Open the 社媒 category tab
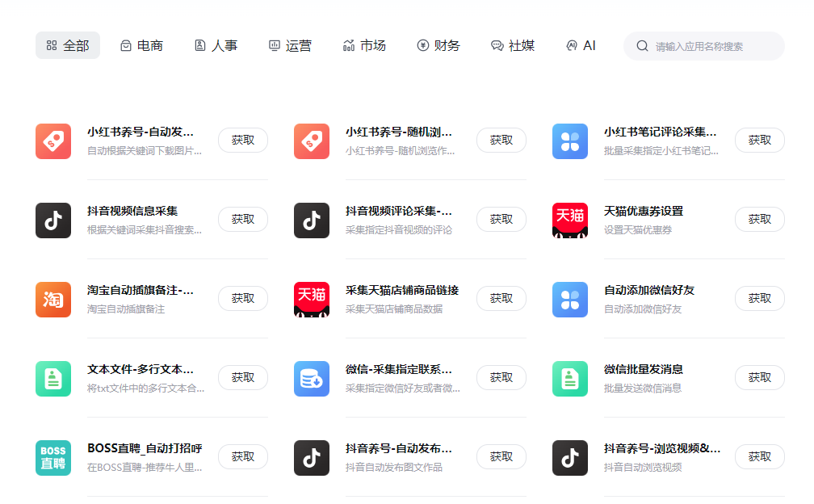 click(x=514, y=45)
